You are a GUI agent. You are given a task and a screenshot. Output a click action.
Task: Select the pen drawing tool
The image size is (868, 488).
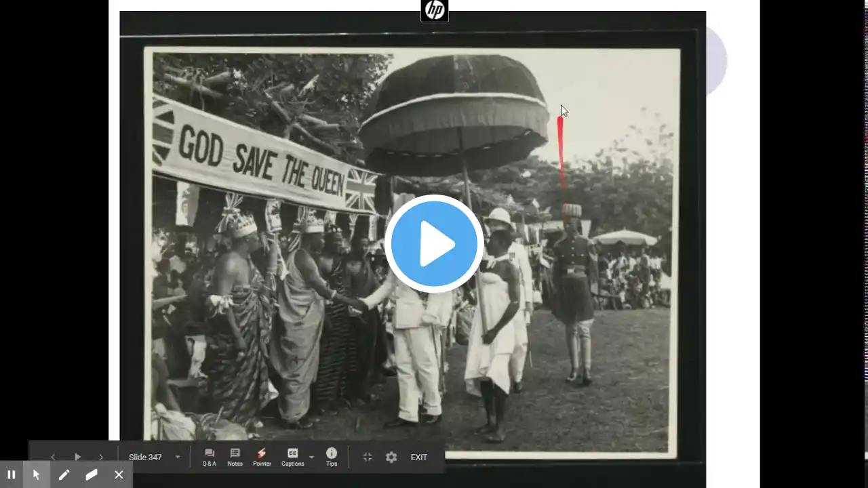coord(64,474)
